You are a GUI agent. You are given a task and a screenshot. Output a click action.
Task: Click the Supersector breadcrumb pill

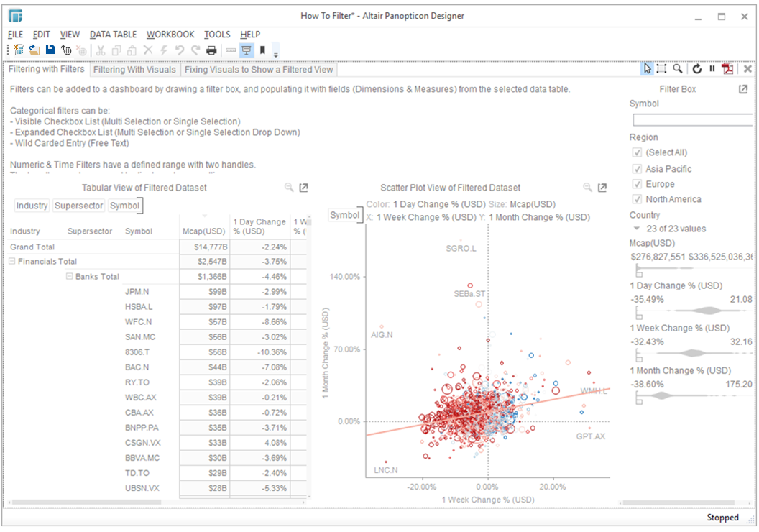[x=78, y=205]
